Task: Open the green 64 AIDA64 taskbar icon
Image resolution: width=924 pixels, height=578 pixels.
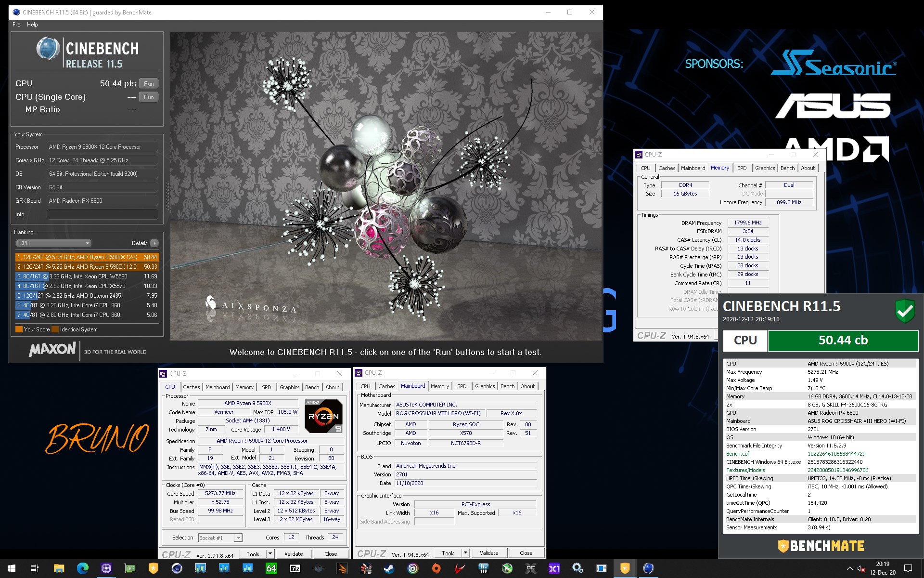Action: click(271, 568)
